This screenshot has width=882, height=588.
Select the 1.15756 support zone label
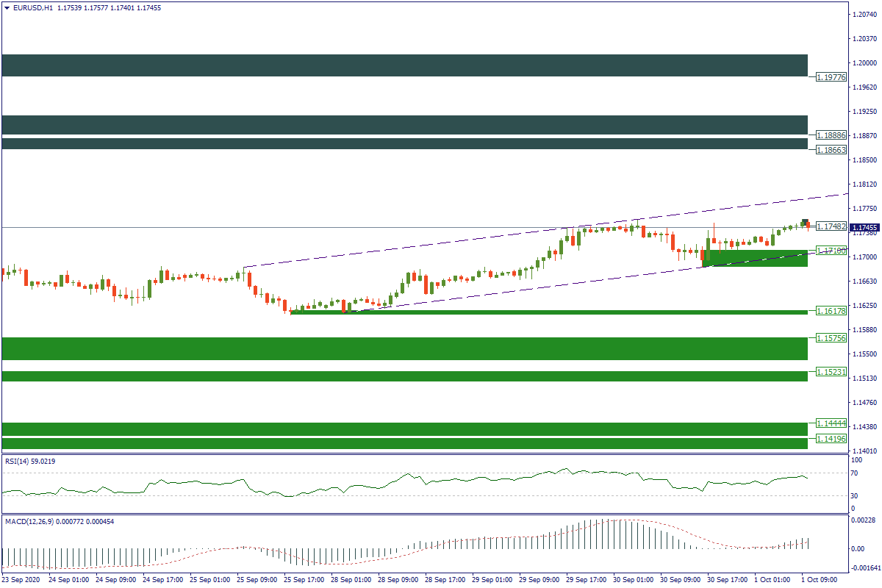point(831,337)
